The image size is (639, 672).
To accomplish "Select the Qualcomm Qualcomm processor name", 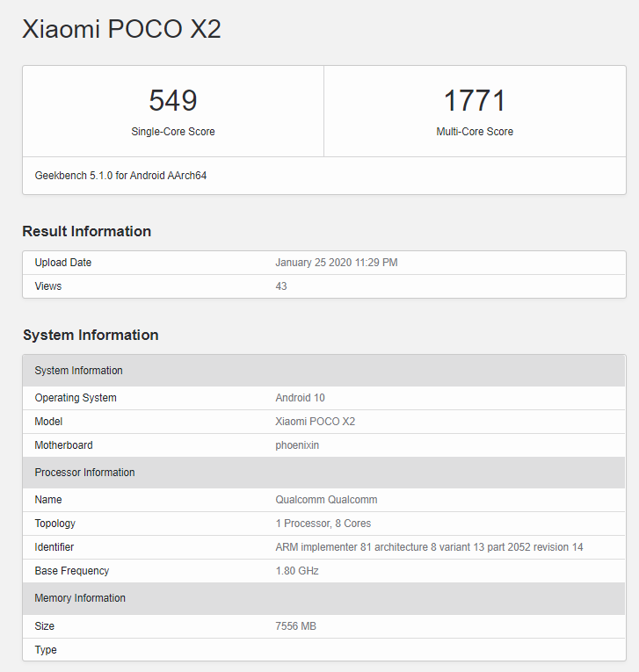I will pyautogui.click(x=327, y=500).
